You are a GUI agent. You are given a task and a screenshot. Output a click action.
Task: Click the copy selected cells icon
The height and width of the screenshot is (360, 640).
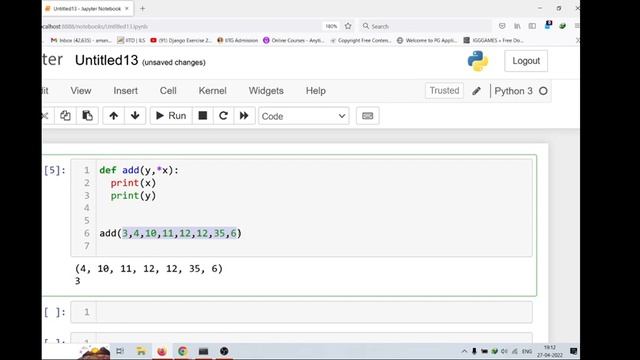coord(65,116)
